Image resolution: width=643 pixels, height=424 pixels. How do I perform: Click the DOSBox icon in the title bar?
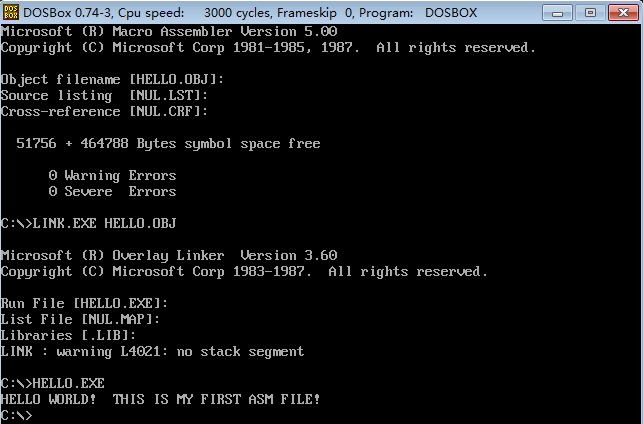12,12
